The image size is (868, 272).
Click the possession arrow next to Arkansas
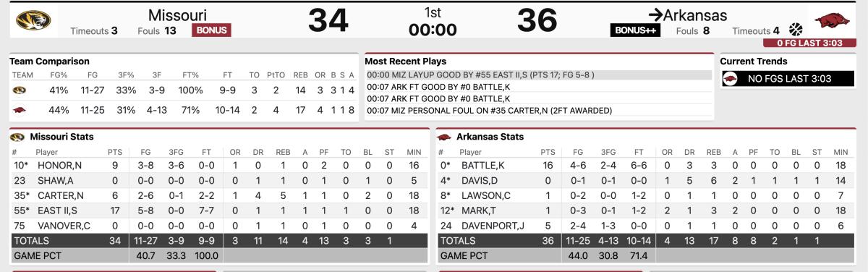pos(655,14)
